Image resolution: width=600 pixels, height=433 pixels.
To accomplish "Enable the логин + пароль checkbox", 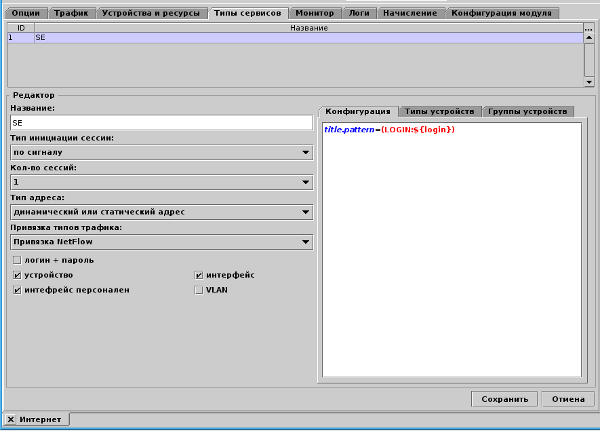I will click(17, 259).
